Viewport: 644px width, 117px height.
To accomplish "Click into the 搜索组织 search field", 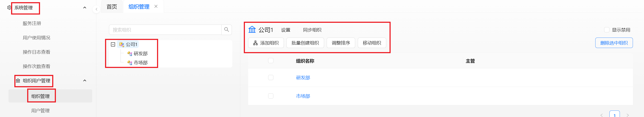I will 165,30.
